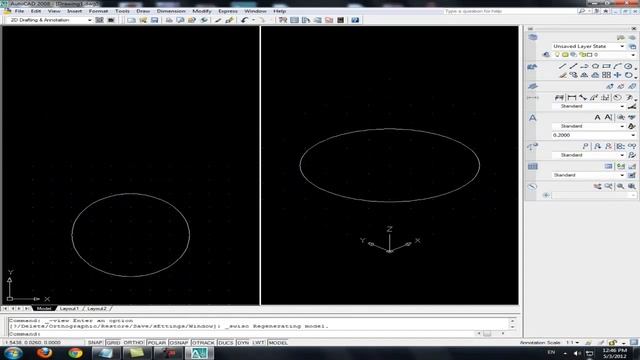Open the View menu
This screenshot has height=360, width=640.
tap(54, 11)
